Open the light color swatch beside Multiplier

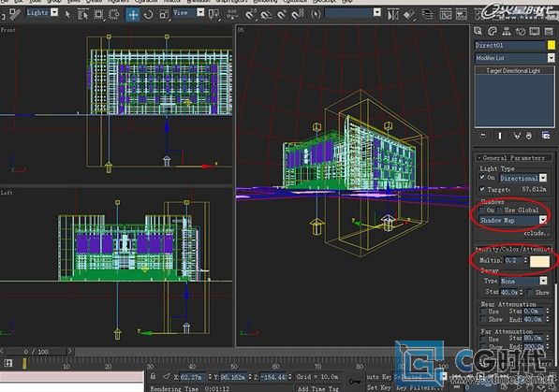tap(539, 261)
